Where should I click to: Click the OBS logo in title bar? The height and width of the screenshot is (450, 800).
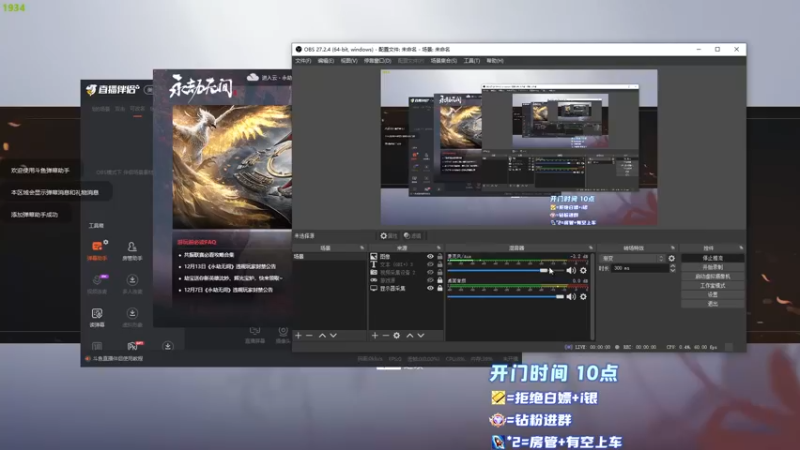pyautogui.click(x=298, y=49)
